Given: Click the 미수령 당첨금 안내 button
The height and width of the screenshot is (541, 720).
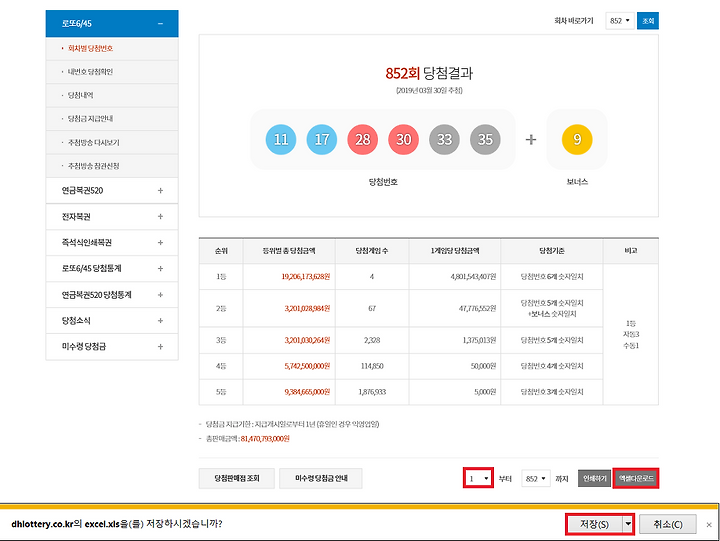Looking at the screenshot, I should coord(321,478).
